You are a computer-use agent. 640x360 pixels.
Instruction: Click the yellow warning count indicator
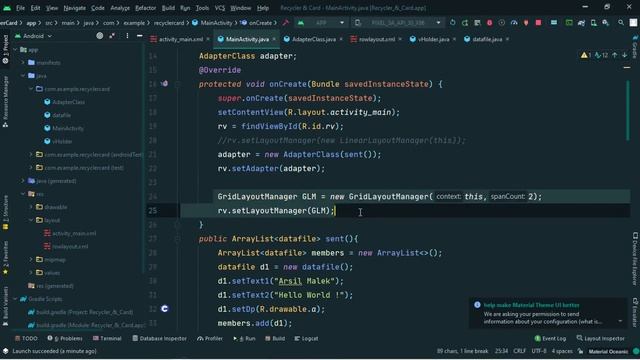(586, 55)
